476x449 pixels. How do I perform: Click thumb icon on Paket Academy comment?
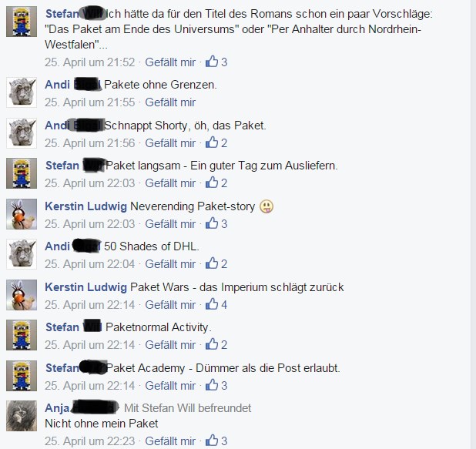tap(212, 384)
